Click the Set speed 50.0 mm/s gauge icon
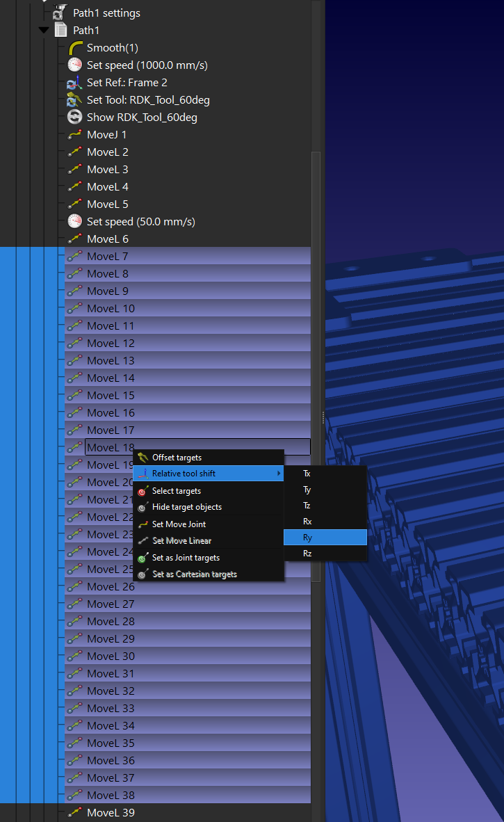Image resolution: width=504 pixels, height=822 pixels. (75, 222)
